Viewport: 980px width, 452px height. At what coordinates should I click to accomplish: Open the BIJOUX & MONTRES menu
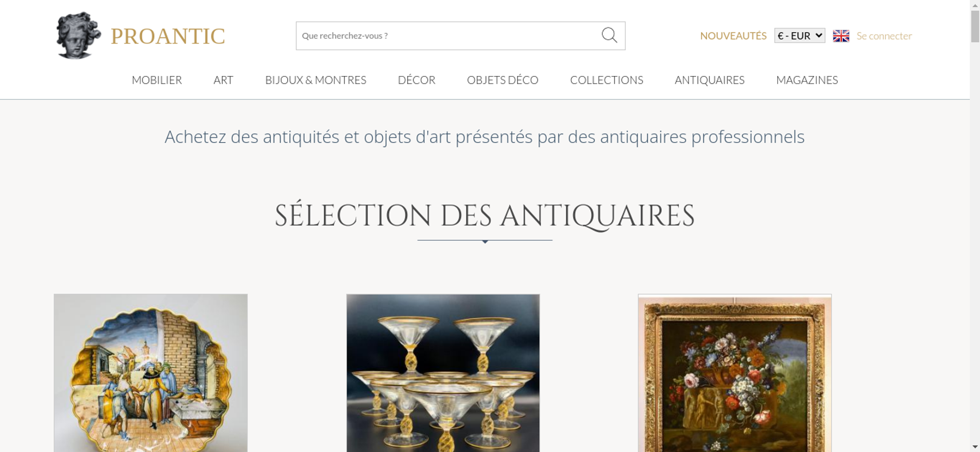316,80
